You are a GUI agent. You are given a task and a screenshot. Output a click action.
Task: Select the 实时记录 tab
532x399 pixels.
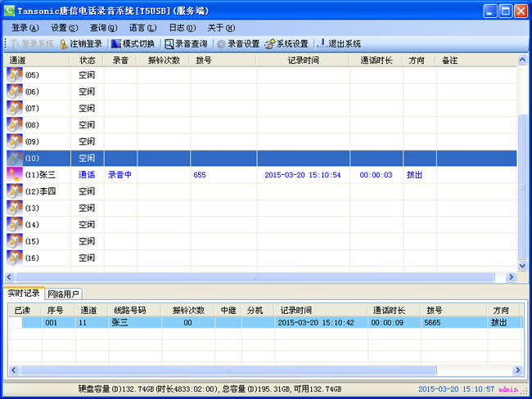pyautogui.click(x=23, y=294)
